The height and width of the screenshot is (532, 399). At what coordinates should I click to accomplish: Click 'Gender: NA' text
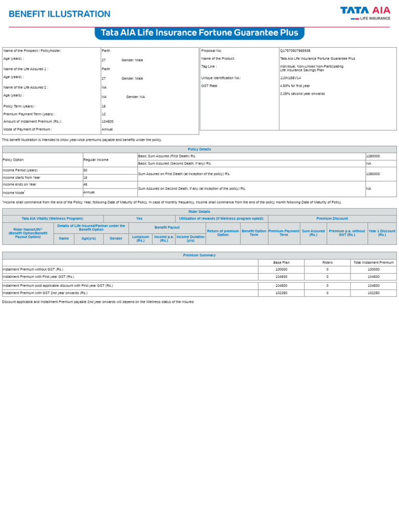click(136, 97)
